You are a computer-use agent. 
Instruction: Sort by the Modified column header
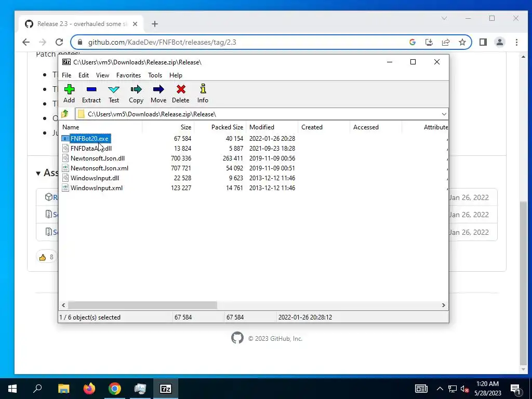click(272, 127)
